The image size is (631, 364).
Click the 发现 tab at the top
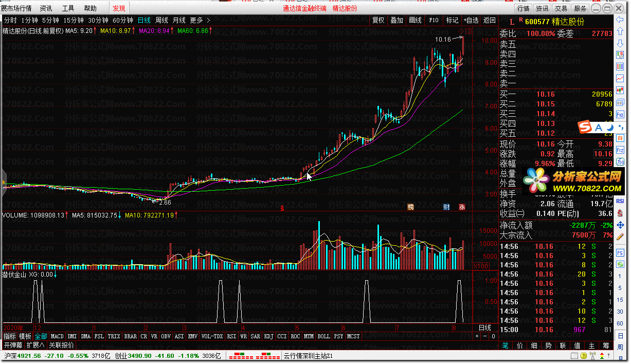[x=119, y=8]
